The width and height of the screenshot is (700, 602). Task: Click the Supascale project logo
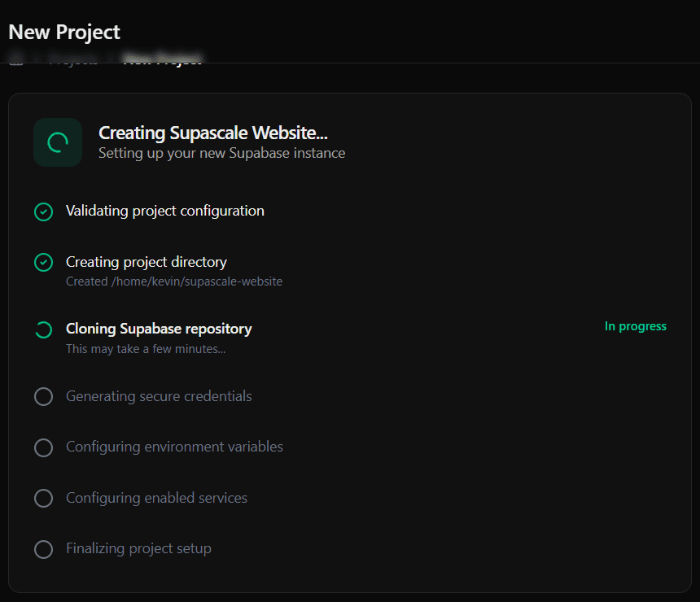click(x=57, y=142)
